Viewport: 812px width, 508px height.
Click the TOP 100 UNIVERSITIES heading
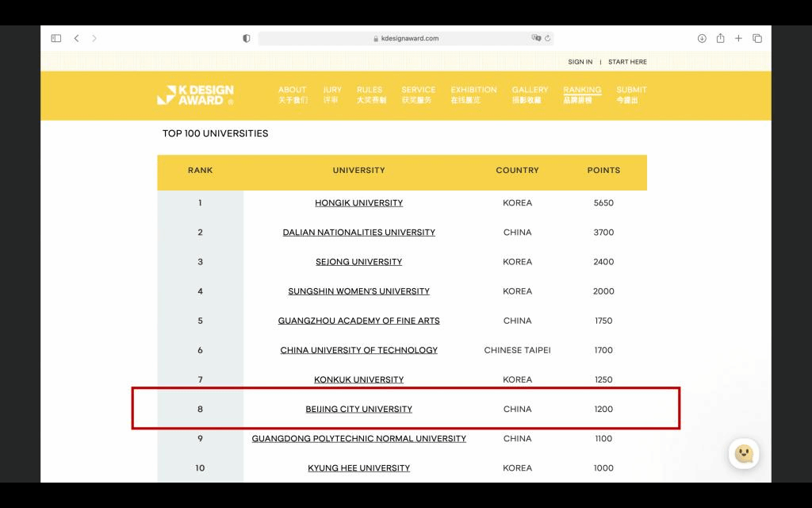[216, 133]
